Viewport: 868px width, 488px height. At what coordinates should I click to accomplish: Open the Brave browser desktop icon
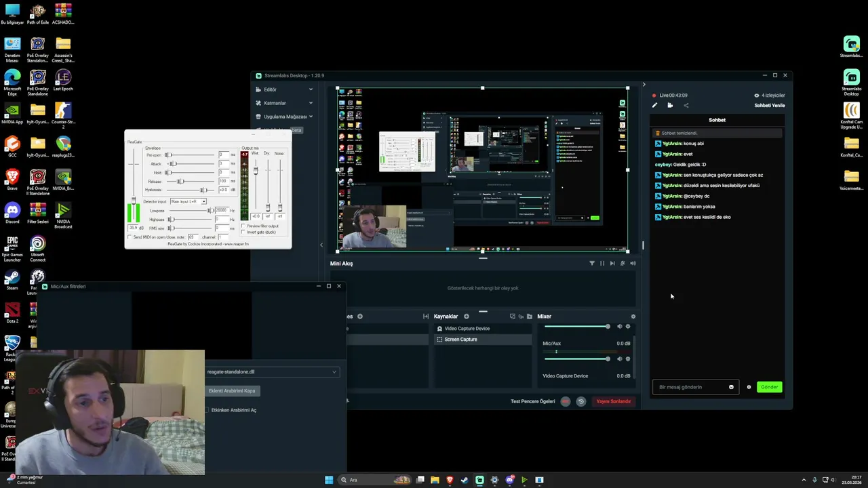[12, 180]
